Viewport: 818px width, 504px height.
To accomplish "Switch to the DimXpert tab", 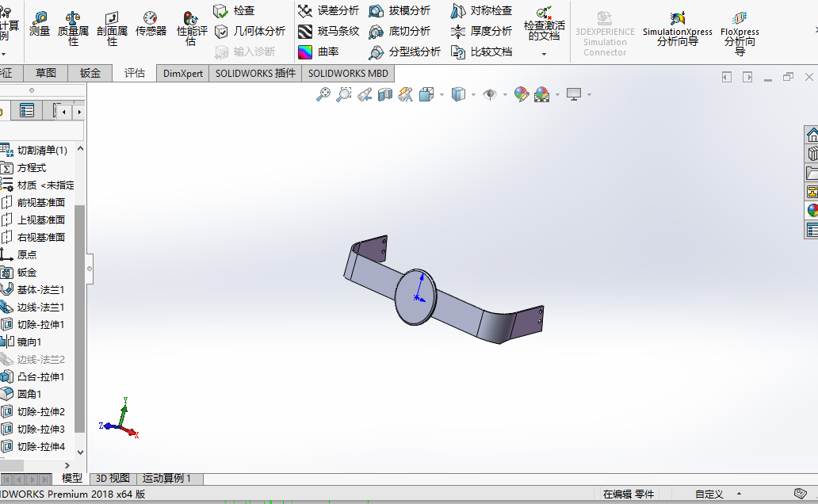I will click(x=182, y=73).
